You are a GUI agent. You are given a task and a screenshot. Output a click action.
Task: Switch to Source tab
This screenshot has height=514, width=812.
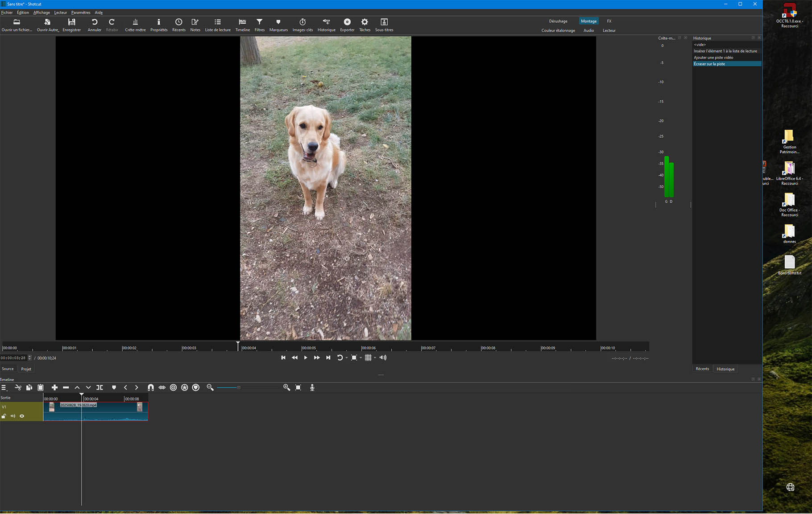tap(8, 369)
